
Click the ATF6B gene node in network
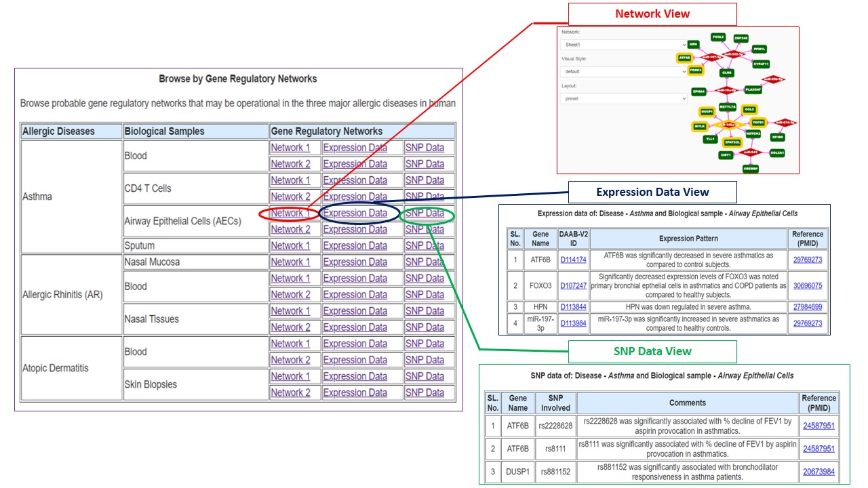pyautogui.click(x=685, y=58)
